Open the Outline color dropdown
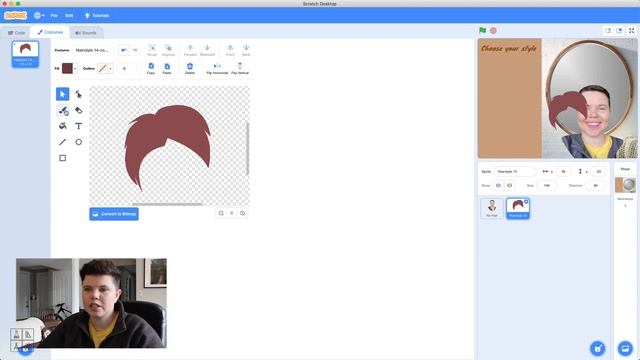The image size is (640, 360). tap(110, 69)
